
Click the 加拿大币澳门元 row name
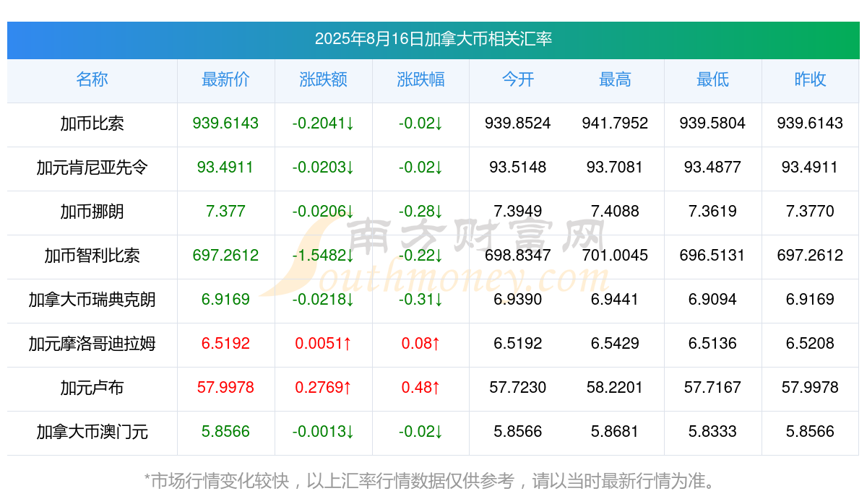(92, 432)
